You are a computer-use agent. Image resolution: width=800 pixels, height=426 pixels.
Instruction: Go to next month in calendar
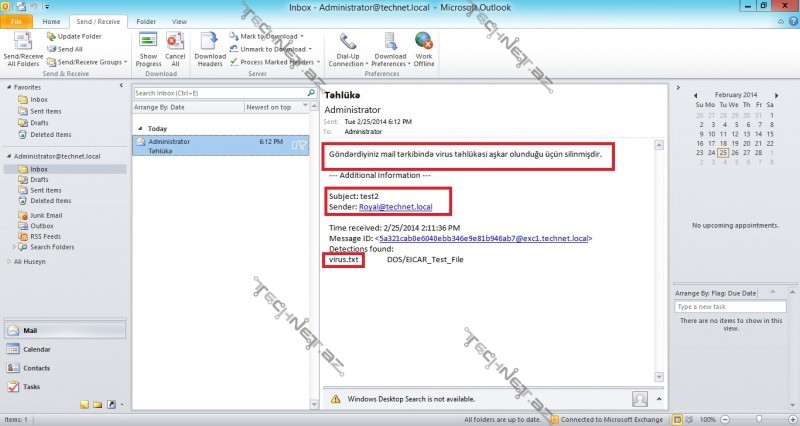pyautogui.click(x=777, y=95)
